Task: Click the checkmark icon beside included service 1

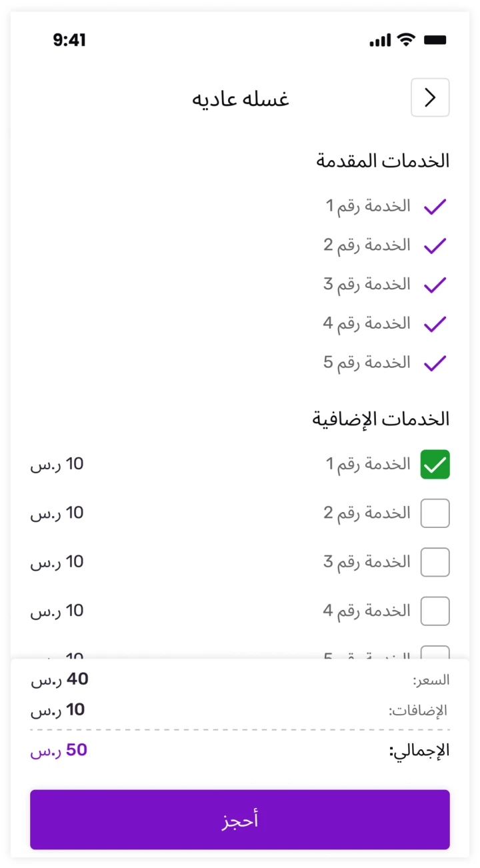Action: pos(435,207)
